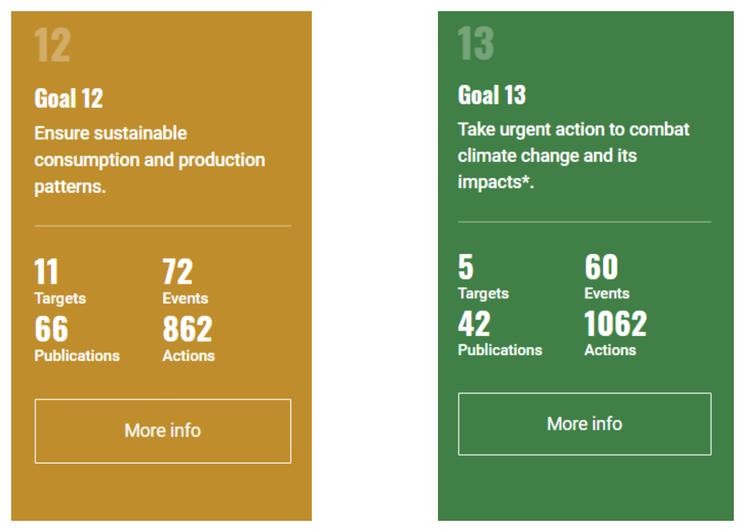The image size is (745, 532).
Task: Open More info for Goal 12
Action: click(x=163, y=431)
